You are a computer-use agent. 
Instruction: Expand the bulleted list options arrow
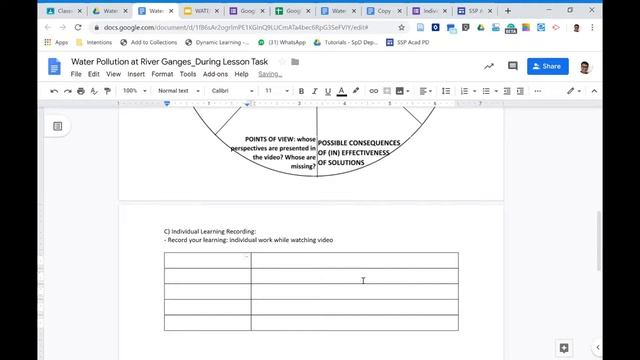[496, 91]
